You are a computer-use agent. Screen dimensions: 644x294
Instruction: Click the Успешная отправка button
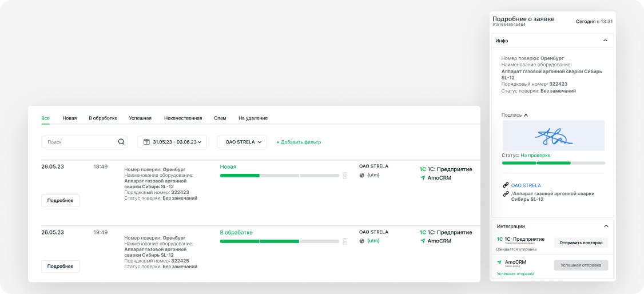pos(581,265)
